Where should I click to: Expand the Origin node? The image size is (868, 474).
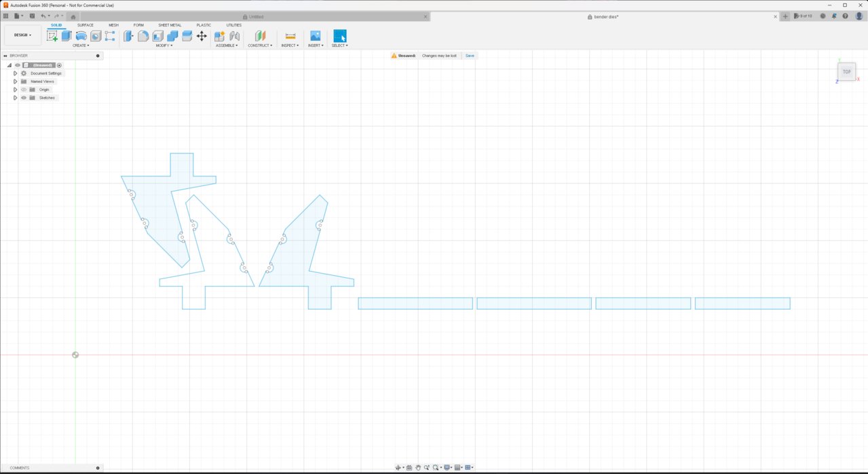point(15,90)
